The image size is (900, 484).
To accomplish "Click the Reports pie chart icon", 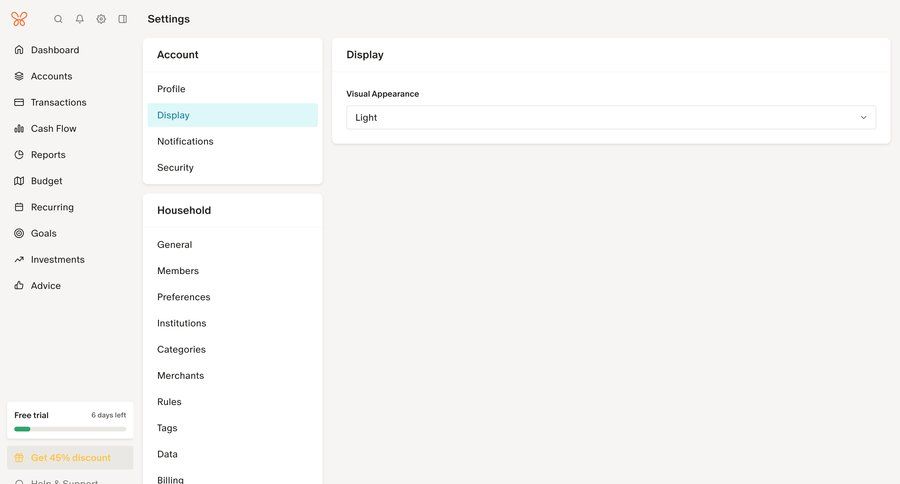I will coord(19,154).
